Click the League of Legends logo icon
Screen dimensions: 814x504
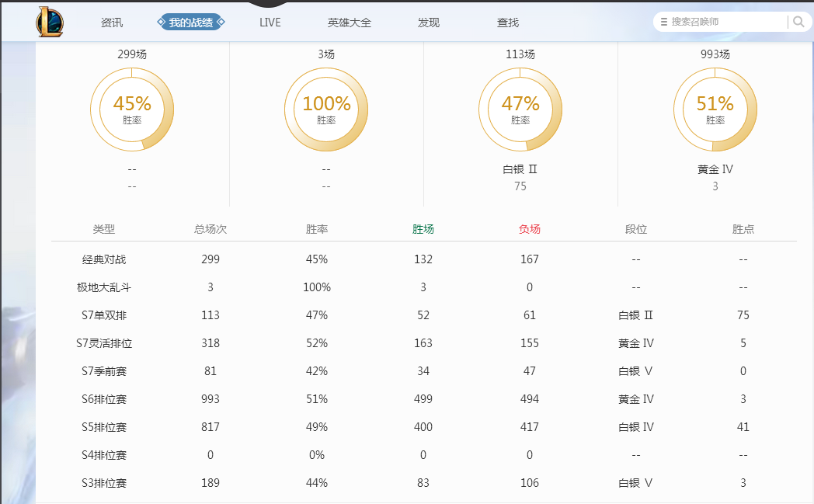[x=50, y=23]
